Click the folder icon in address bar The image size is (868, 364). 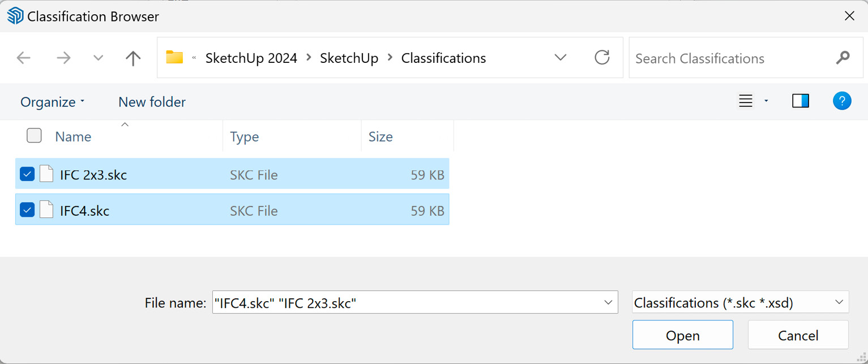174,58
